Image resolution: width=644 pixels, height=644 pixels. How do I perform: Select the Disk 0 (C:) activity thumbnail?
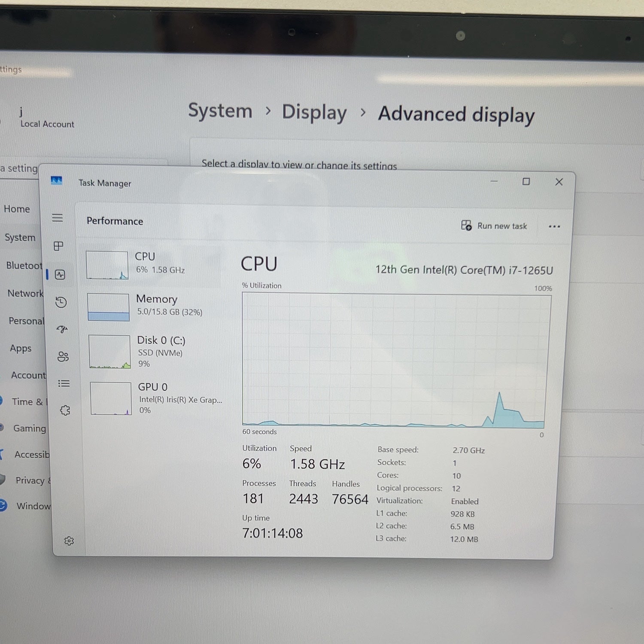(x=109, y=352)
